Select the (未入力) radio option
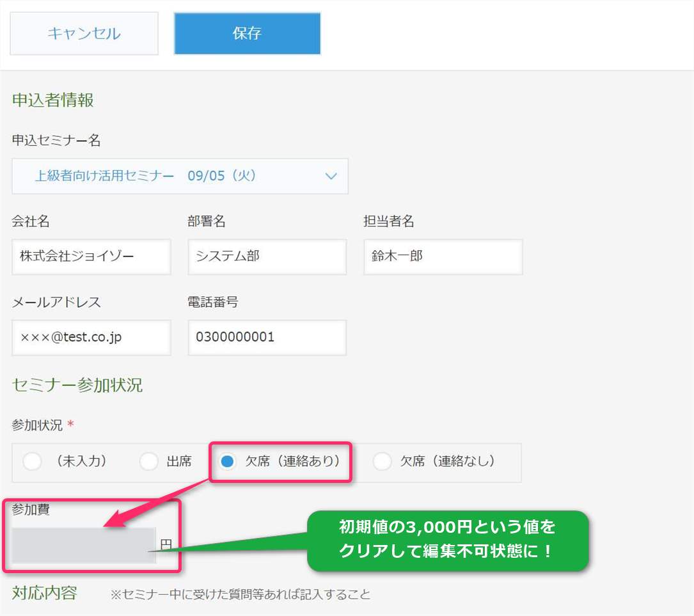Image resolution: width=694 pixels, height=616 pixels. pyautogui.click(x=33, y=462)
